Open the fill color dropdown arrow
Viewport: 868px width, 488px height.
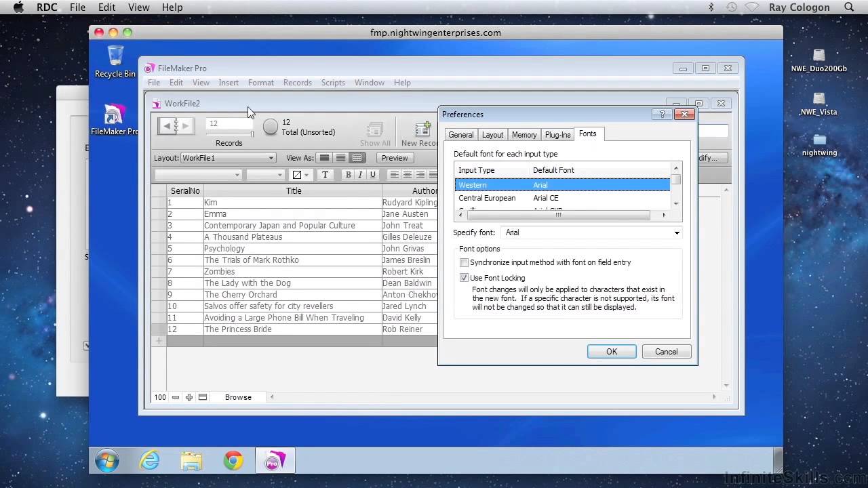coord(307,175)
